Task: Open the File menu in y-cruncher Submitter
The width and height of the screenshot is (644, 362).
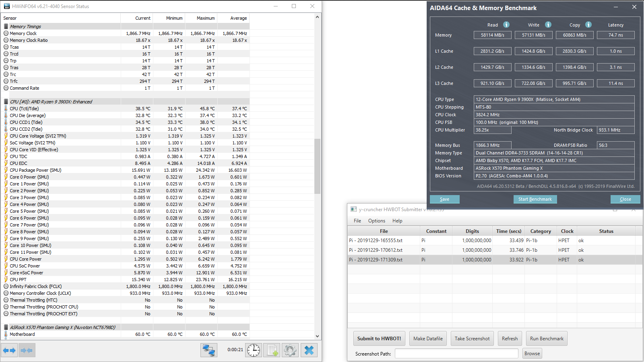Action: 357,221
